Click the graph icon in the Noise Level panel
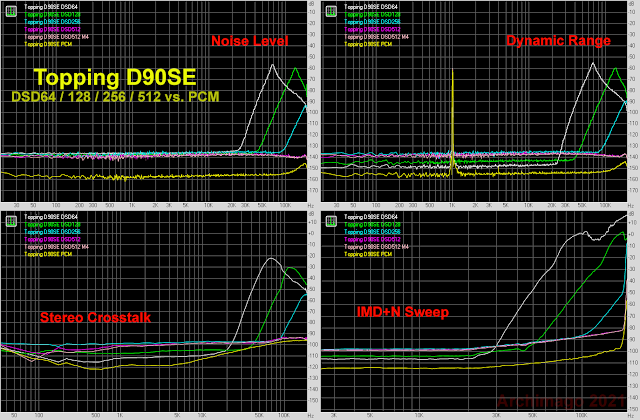The image size is (640, 420). (x=11, y=11)
